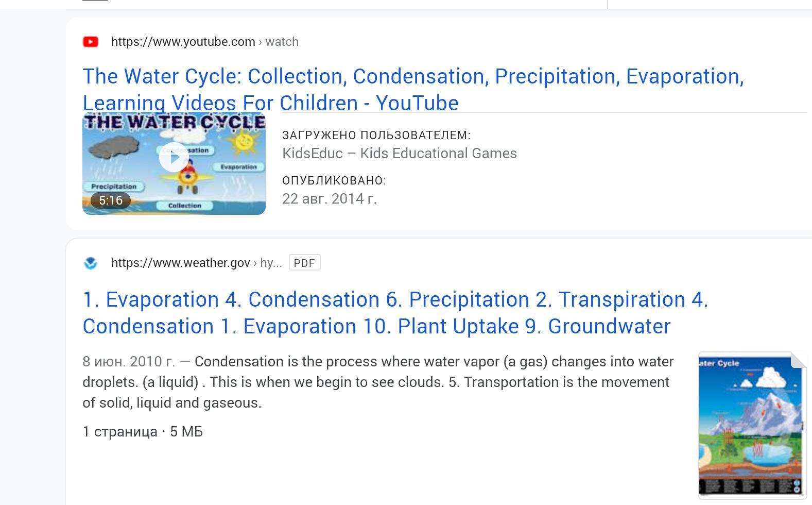This screenshot has width=812, height=505.
Task: Click the smiling sun in video thumbnail
Action: (245, 142)
